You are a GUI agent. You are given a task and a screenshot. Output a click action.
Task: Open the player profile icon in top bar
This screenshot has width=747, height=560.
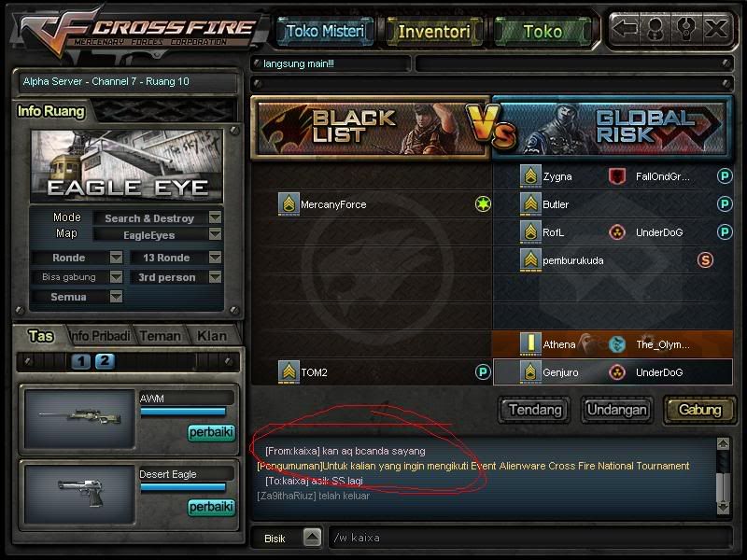(x=655, y=30)
